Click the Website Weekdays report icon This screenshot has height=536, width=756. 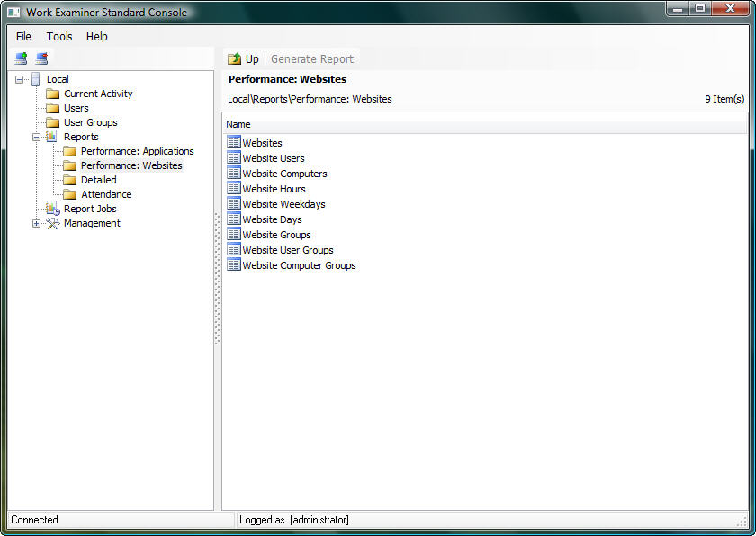click(x=234, y=203)
